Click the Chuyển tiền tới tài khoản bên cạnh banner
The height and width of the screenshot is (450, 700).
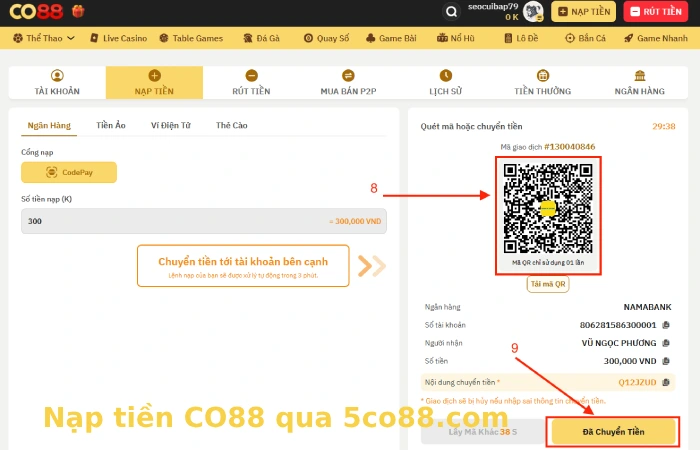(x=243, y=266)
